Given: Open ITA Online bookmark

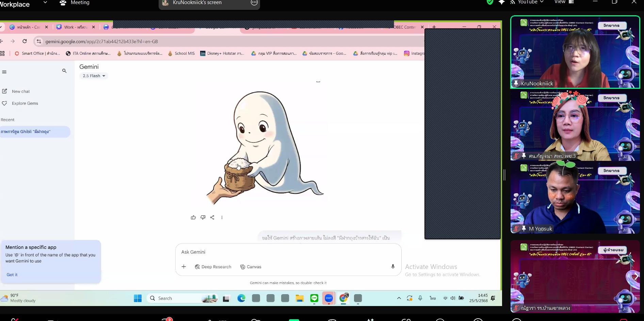Looking at the screenshot, I should 88,53.
